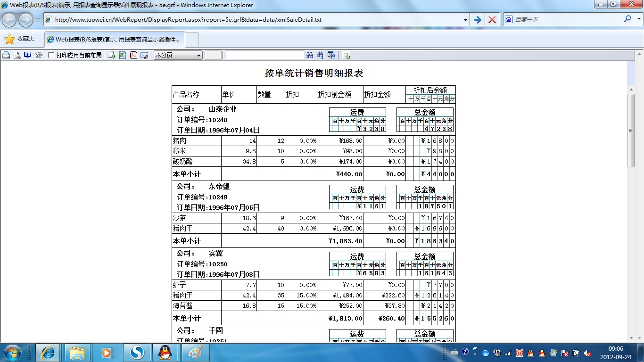
Task: Click the binoculars find icon
Action: pos(309,55)
